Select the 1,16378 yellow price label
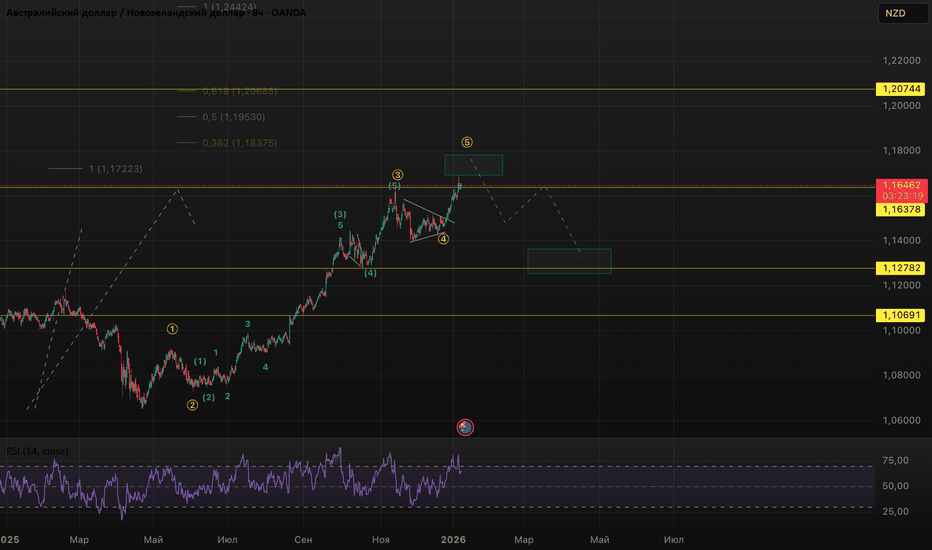 (901, 209)
